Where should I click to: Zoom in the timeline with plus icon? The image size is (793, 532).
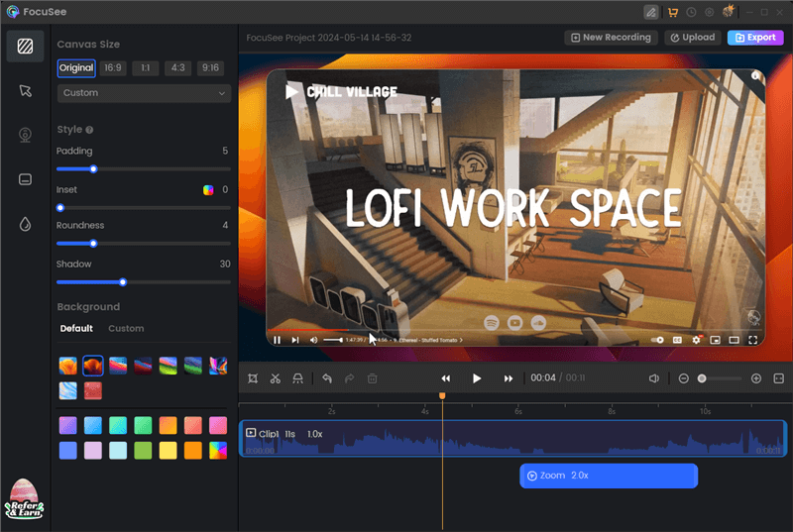point(756,378)
